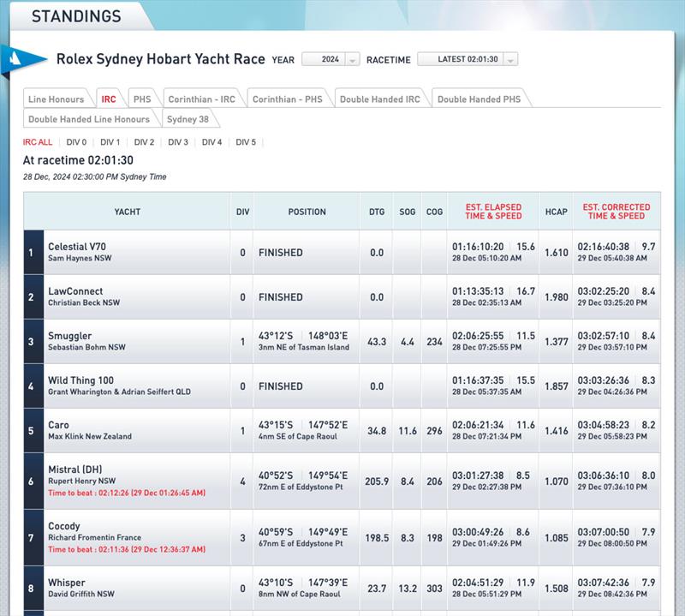Click the STANDINGS heading
Viewport: 685px width, 616px height.
pyautogui.click(x=76, y=16)
